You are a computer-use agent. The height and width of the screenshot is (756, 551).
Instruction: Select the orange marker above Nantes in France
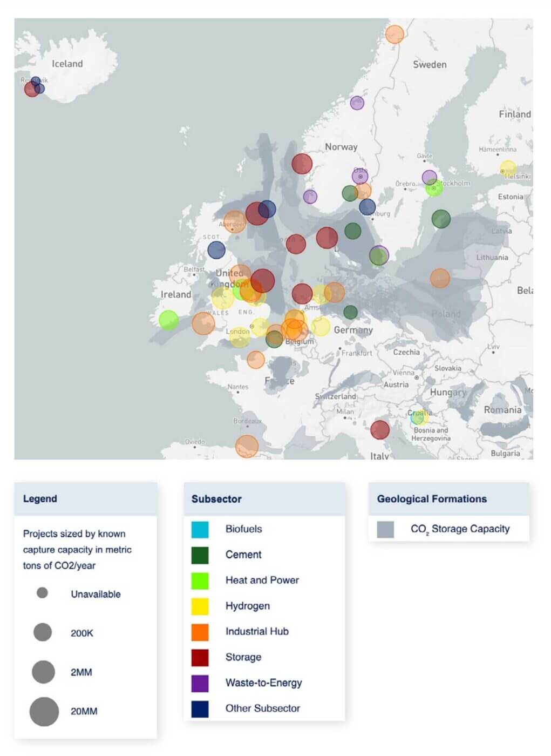pyautogui.click(x=256, y=360)
